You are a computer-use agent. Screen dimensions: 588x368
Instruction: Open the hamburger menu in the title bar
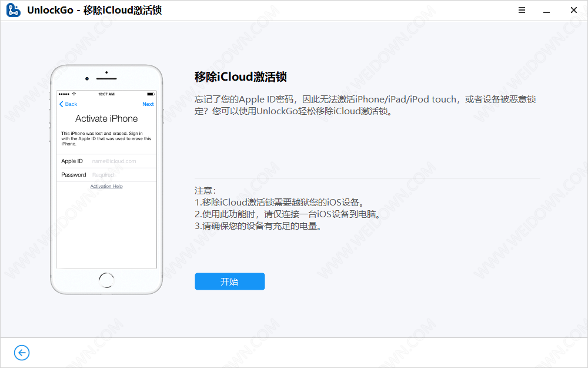pos(522,10)
